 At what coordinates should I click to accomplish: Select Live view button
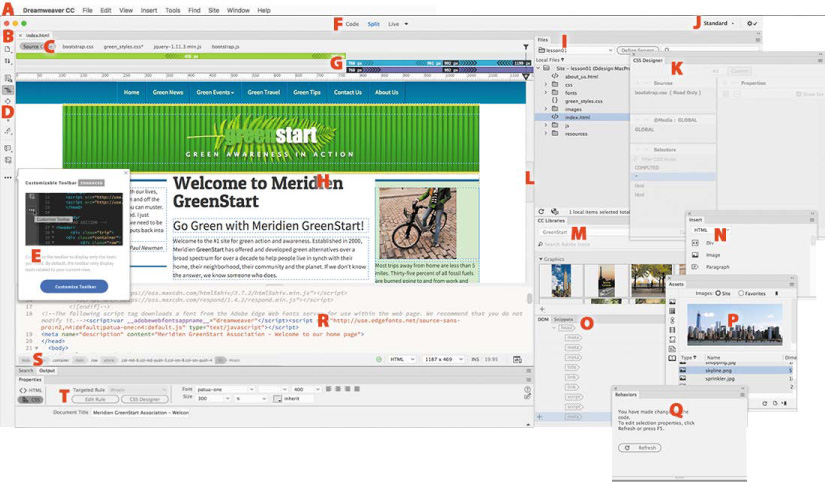pyautogui.click(x=394, y=24)
